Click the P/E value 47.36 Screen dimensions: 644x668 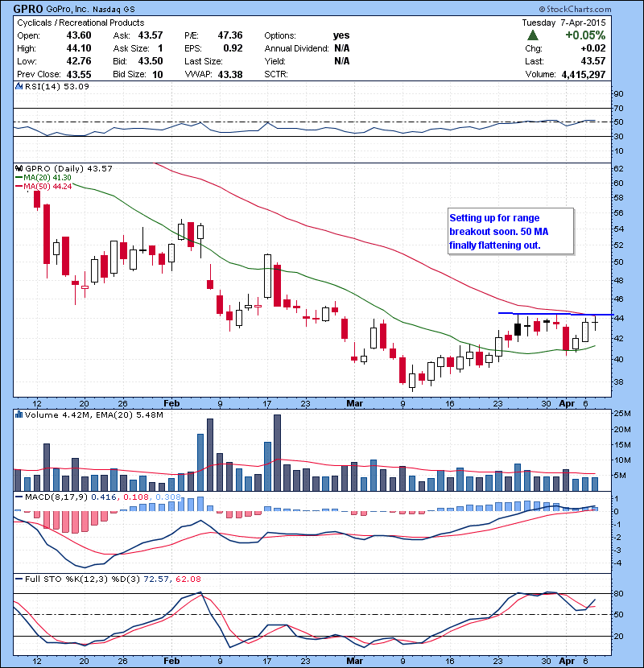point(230,35)
